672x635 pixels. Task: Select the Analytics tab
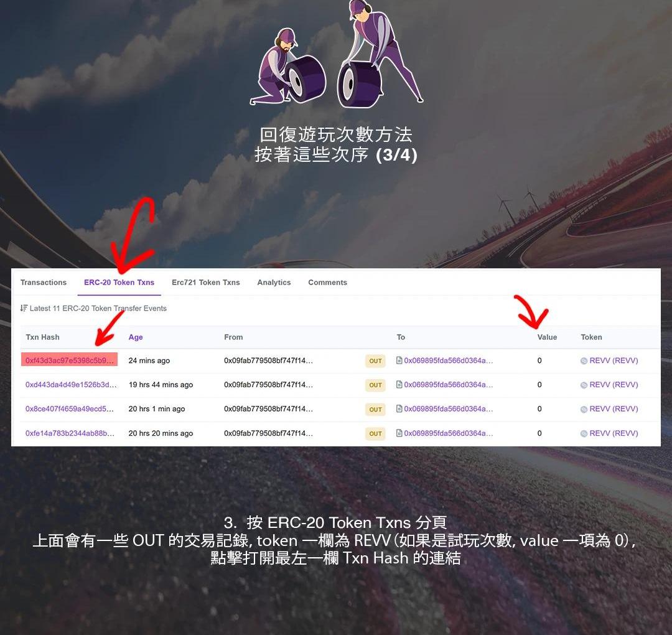(274, 283)
